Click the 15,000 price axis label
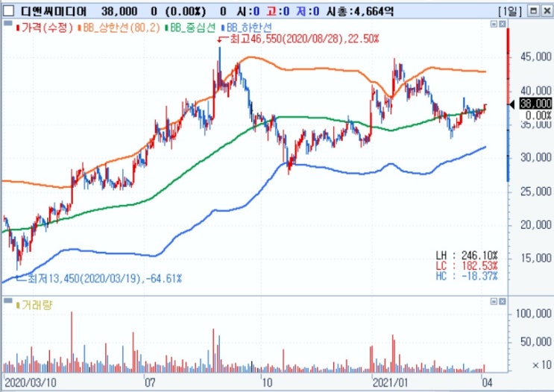554x392 pixels. (x=536, y=258)
